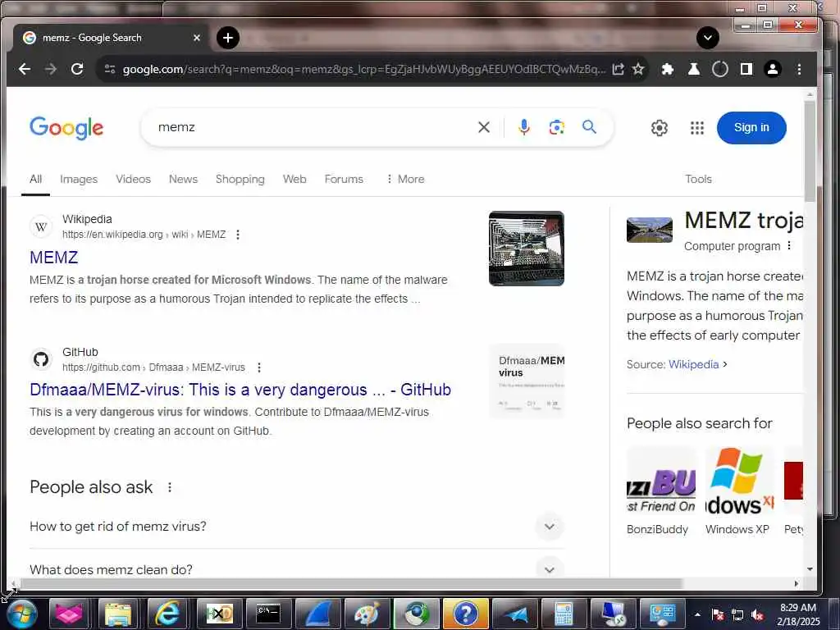
Task: Click the page vertical scrollbar thumb
Action: [810, 151]
